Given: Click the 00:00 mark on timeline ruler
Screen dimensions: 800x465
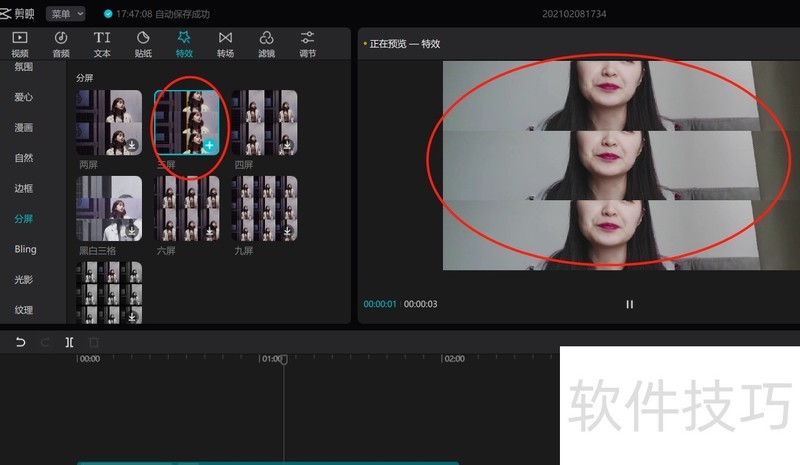Looking at the screenshot, I should (89, 359).
